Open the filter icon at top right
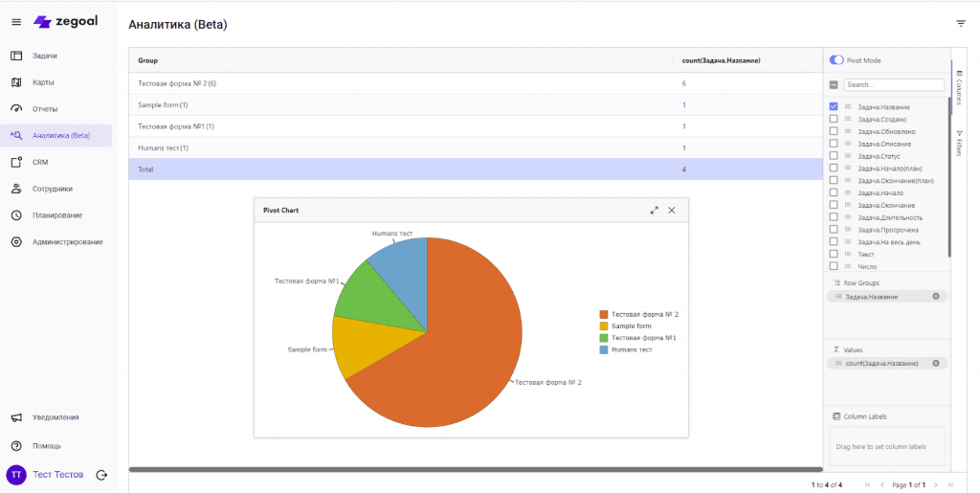Image resolution: width=980 pixels, height=493 pixels. coord(961,23)
